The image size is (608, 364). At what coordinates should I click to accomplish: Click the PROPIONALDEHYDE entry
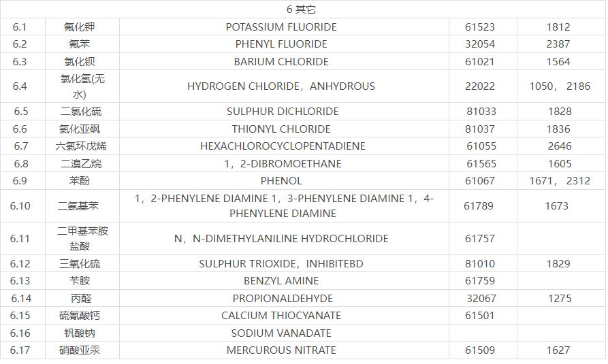click(283, 299)
